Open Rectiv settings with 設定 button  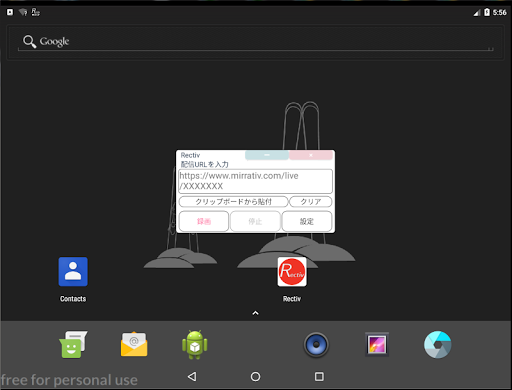click(307, 221)
